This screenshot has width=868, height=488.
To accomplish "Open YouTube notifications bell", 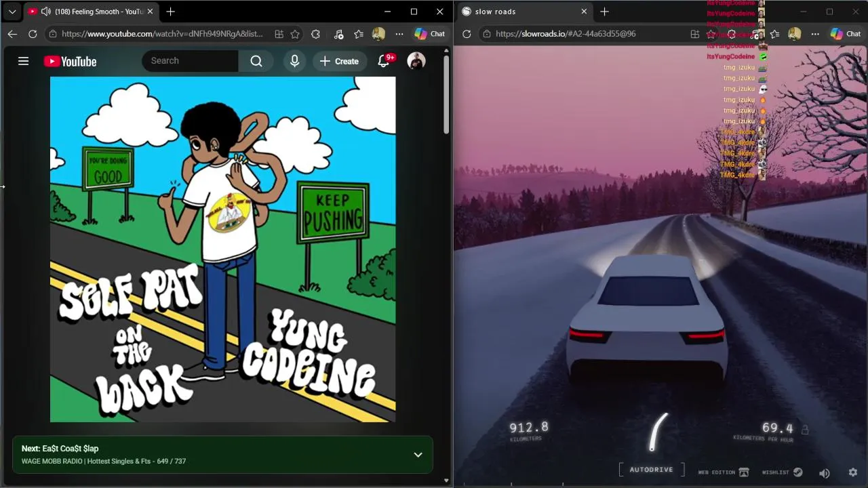I will pos(384,61).
